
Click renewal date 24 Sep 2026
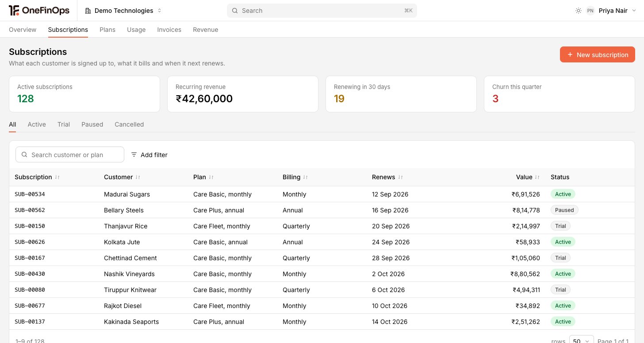[x=391, y=242]
